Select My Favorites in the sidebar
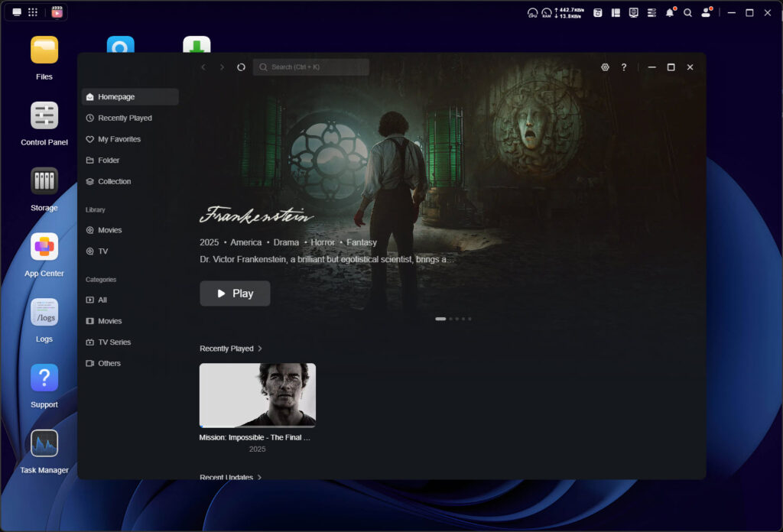Image resolution: width=783 pixels, height=532 pixels. click(119, 139)
